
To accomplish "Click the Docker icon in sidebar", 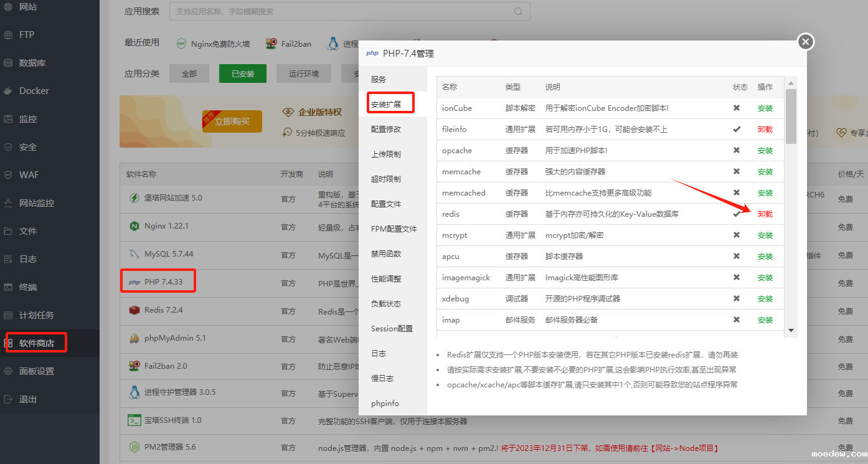I will (x=9, y=91).
